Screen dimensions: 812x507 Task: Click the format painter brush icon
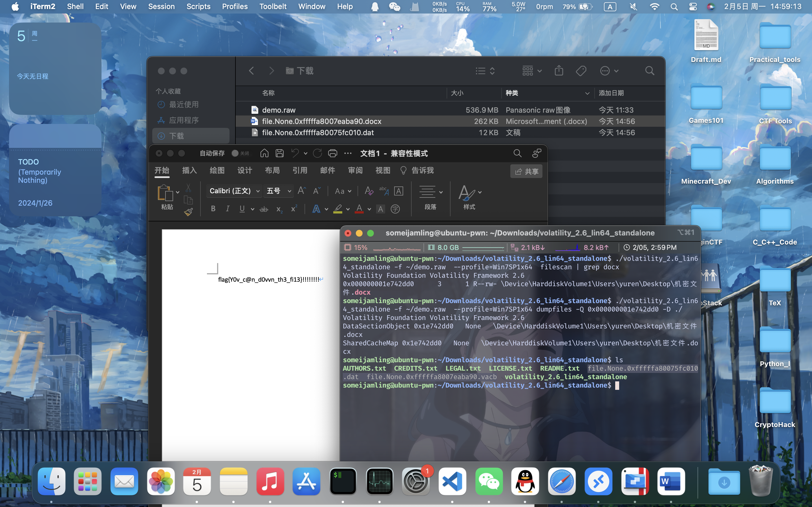pyautogui.click(x=188, y=212)
